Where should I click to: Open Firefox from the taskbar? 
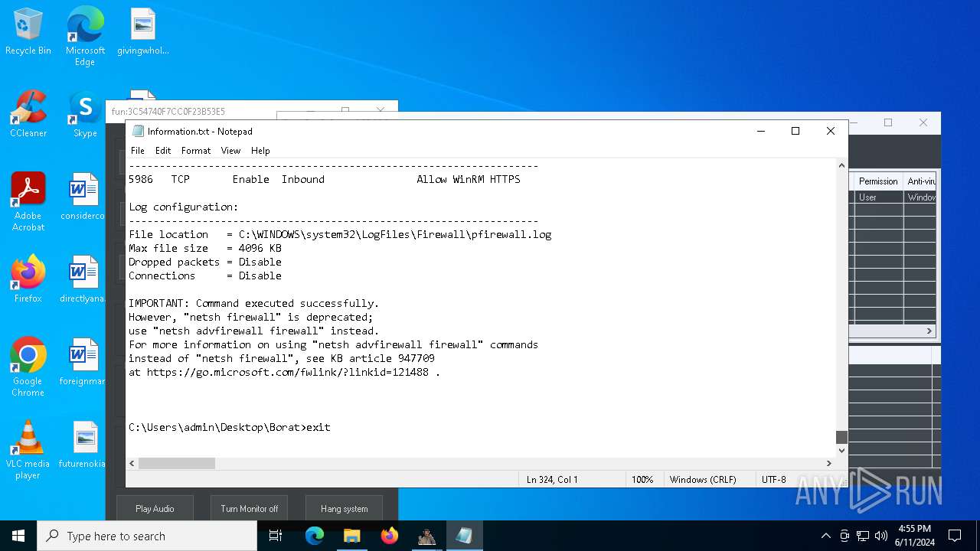(390, 536)
